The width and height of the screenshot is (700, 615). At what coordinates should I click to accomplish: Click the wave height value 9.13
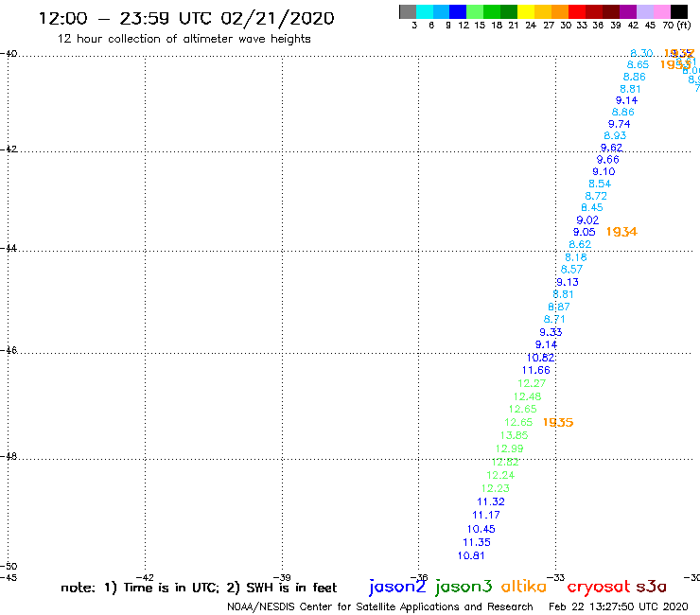(568, 282)
